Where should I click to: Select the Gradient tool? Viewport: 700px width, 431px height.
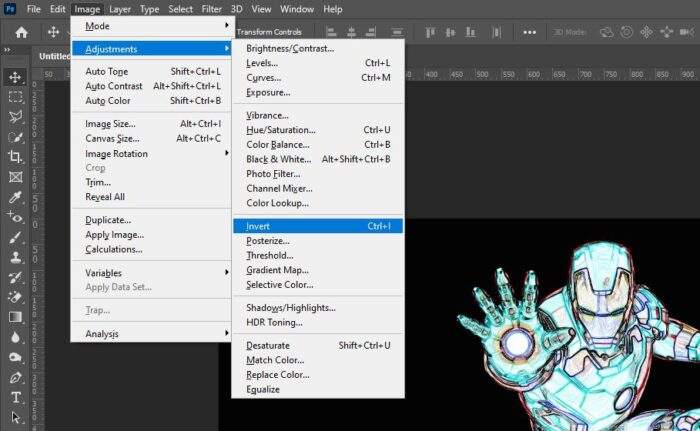click(x=15, y=317)
